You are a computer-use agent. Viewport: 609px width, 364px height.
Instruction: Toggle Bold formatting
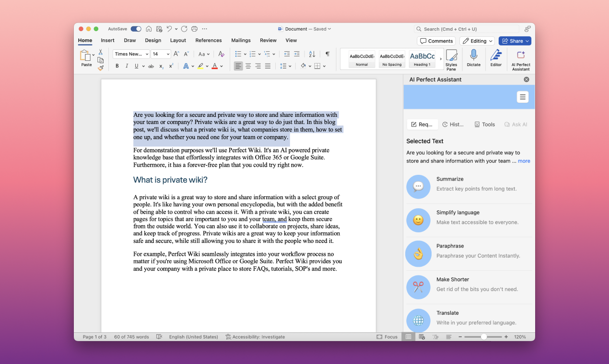pos(117,66)
